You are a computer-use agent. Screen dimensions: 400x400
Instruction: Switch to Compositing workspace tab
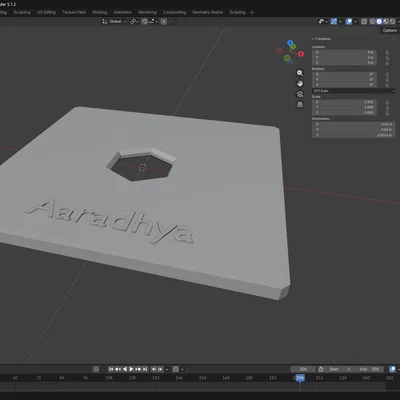(174, 12)
